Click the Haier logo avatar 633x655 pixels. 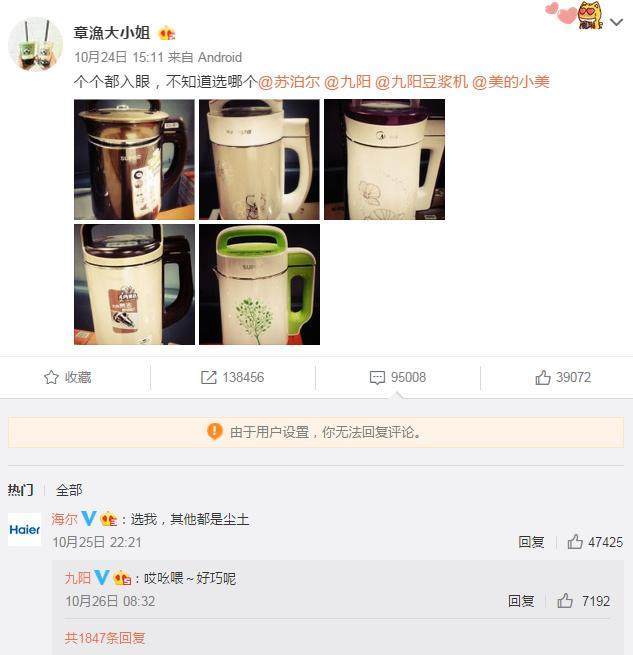tap(25, 529)
